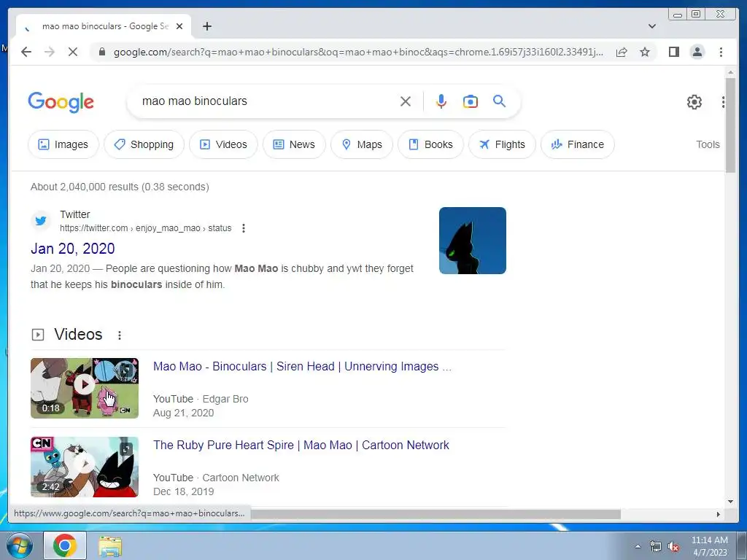Click the scroll down arrow

729,501
